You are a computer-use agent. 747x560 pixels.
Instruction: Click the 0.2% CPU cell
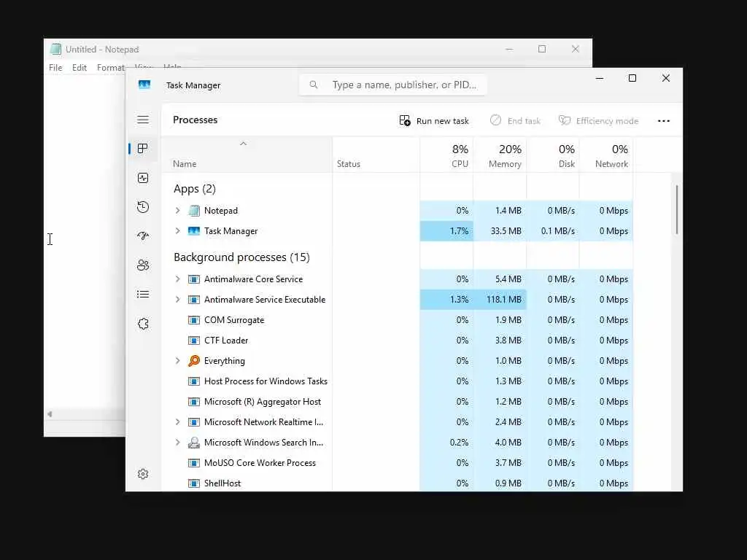(x=447, y=443)
